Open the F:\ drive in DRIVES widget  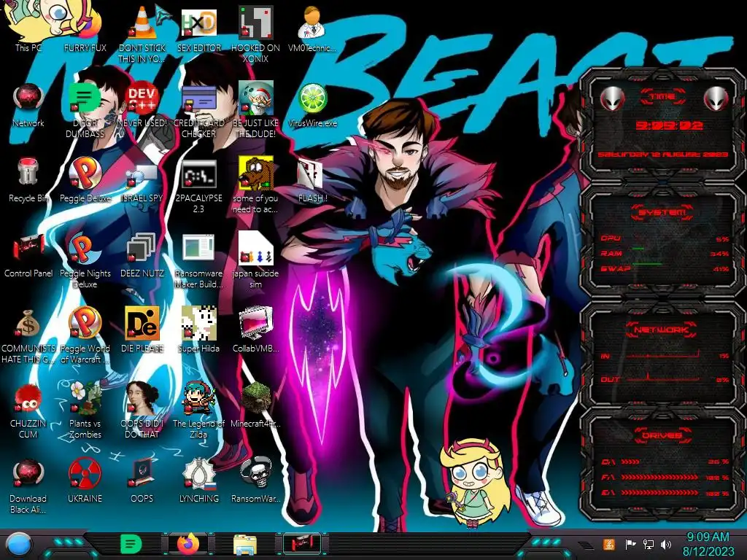pyautogui.click(x=665, y=477)
